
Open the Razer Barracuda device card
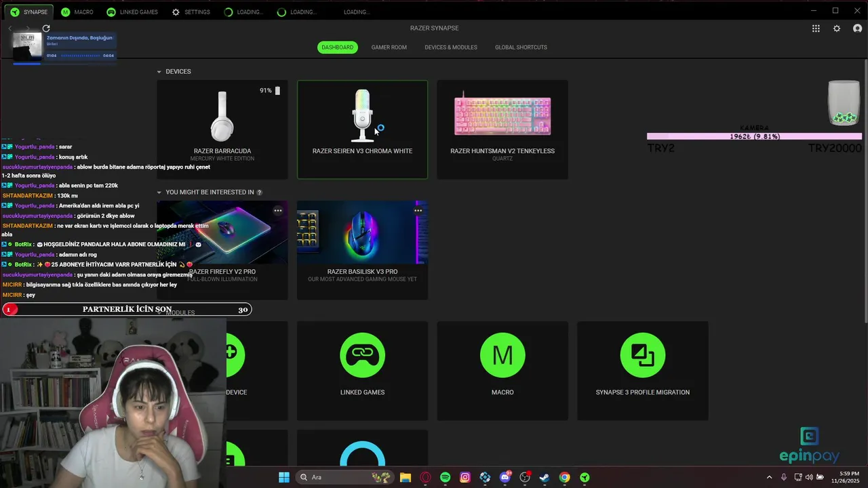point(222,129)
